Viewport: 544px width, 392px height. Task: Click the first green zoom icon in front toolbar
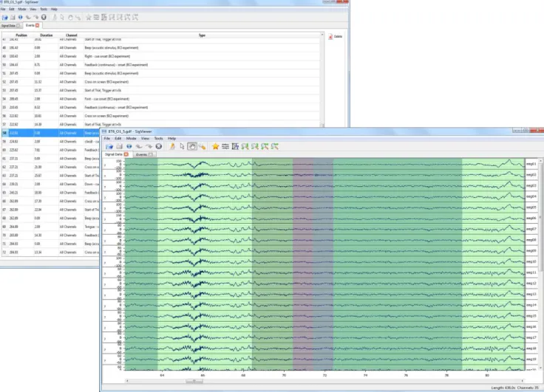tap(245, 147)
